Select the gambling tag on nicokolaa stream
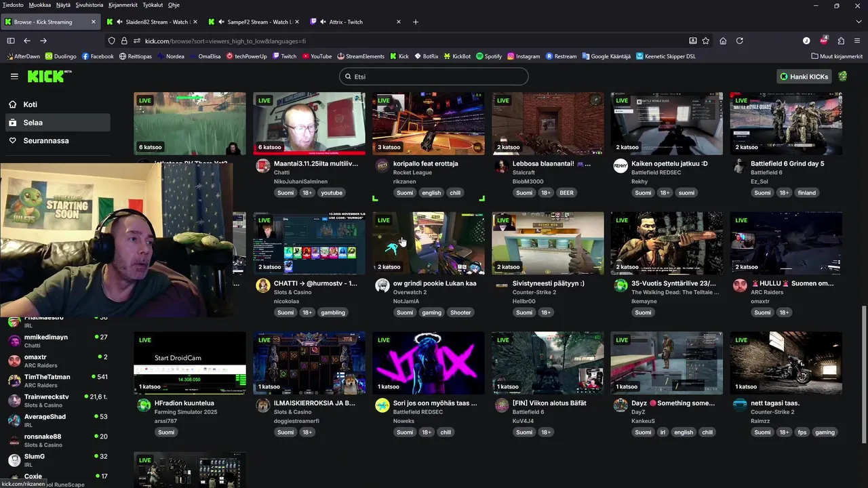Image resolution: width=868 pixels, height=488 pixels. click(333, 312)
